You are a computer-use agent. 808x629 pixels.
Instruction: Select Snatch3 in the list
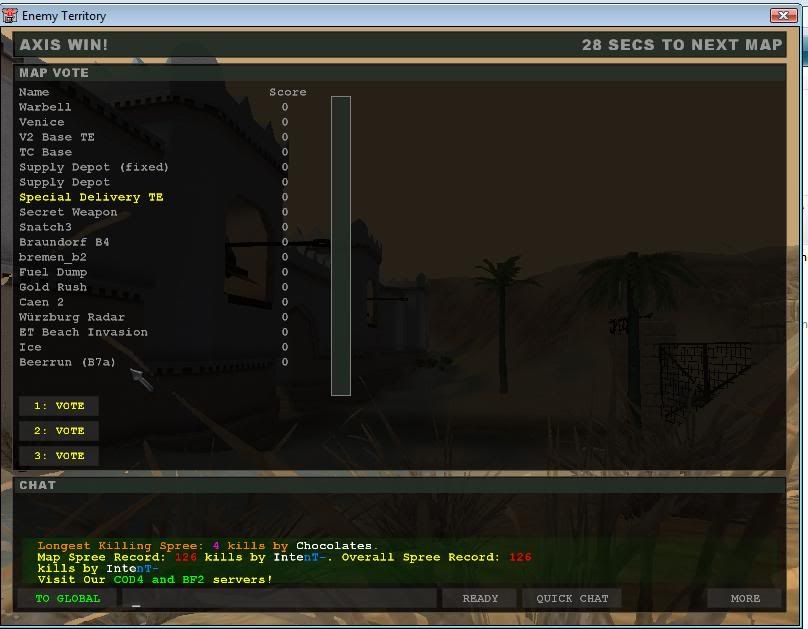click(45, 227)
